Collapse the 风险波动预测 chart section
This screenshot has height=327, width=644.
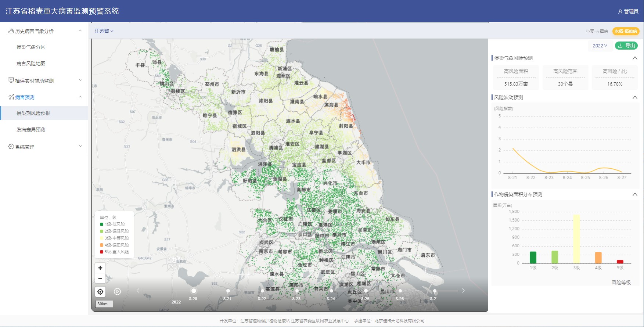click(635, 97)
